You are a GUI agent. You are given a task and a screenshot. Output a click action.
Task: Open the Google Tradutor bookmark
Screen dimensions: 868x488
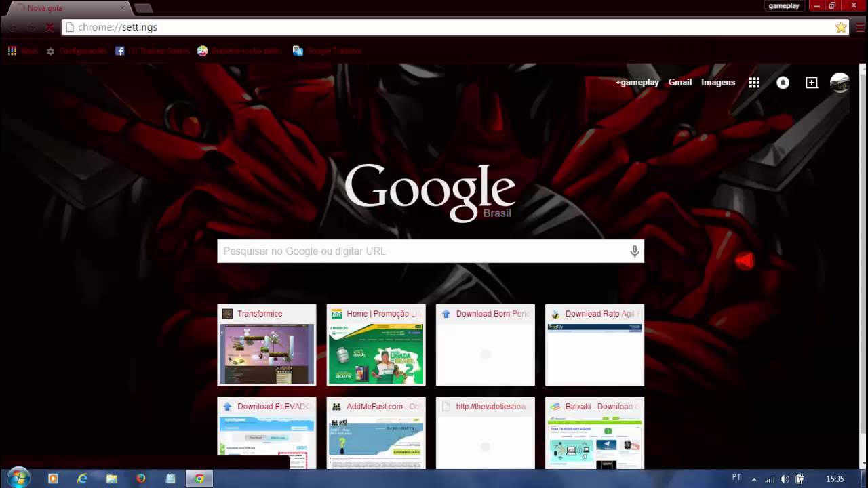tap(328, 51)
